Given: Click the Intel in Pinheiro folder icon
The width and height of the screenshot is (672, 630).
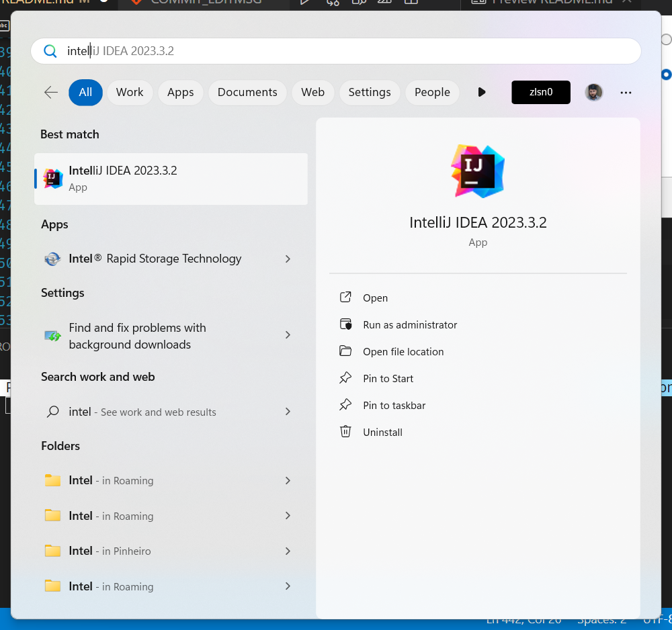Looking at the screenshot, I should 52,550.
